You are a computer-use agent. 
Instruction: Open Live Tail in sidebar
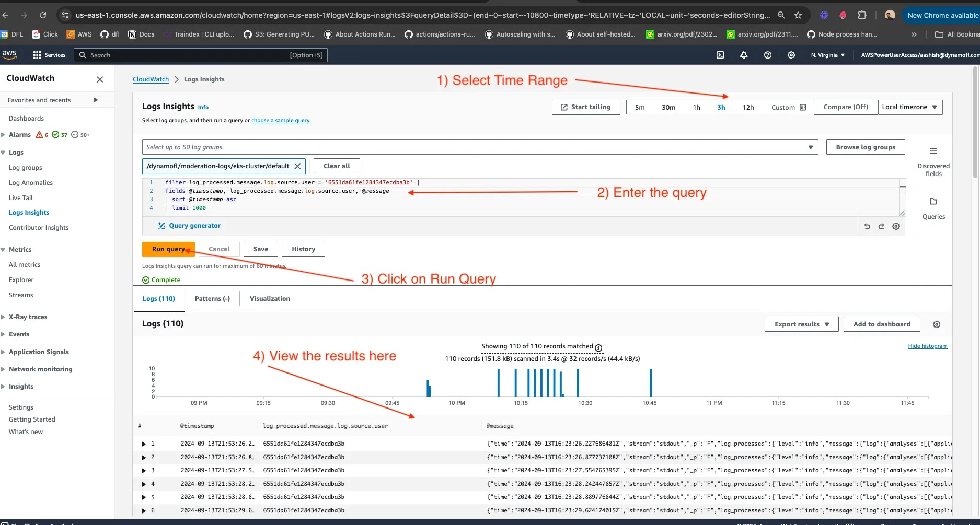tap(21, 198)
